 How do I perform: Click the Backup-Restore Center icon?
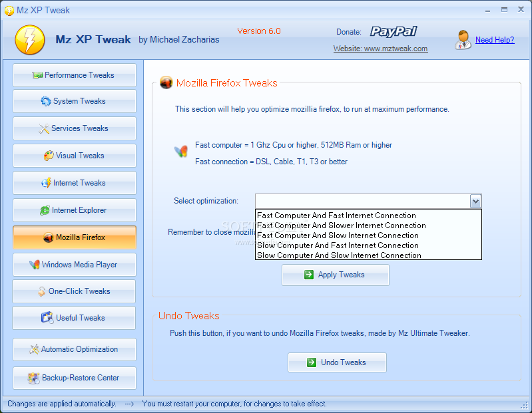click(33, 378)
